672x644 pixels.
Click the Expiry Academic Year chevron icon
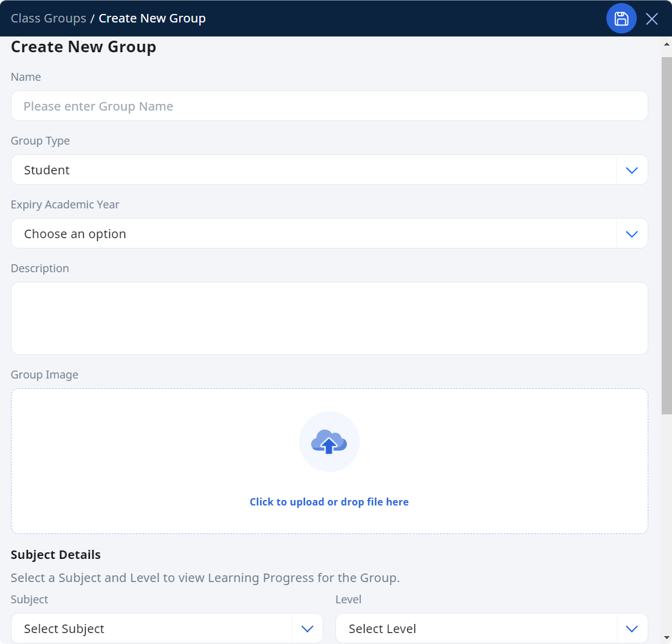(x=631, y=233)
